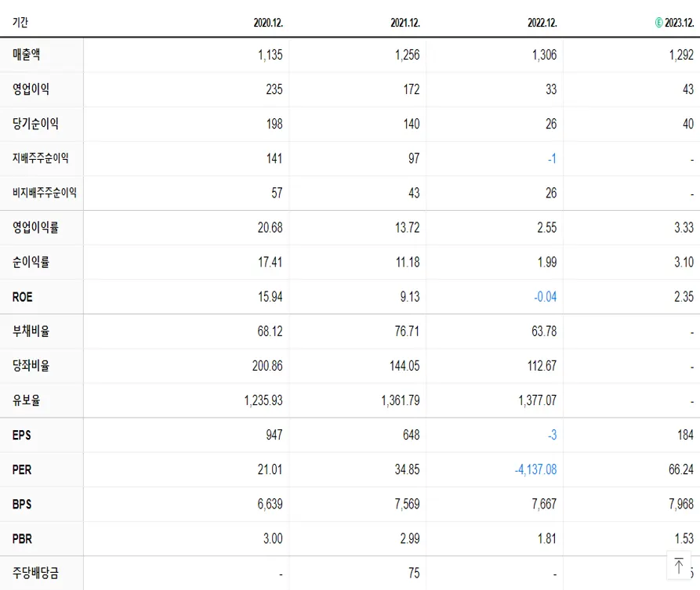
Task: Click the 1,306 revenue value
Action: click(544, 55)
